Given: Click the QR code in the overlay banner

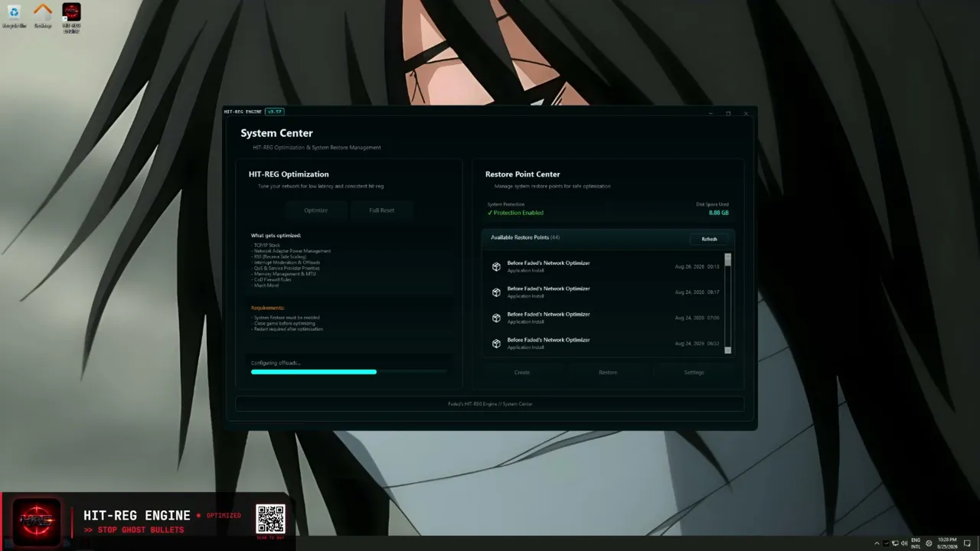Looking at the screenshot, I should [x=270, y=519].
